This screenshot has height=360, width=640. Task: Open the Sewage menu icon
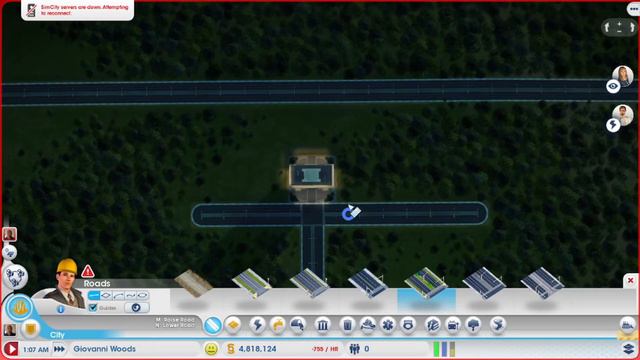298,325
